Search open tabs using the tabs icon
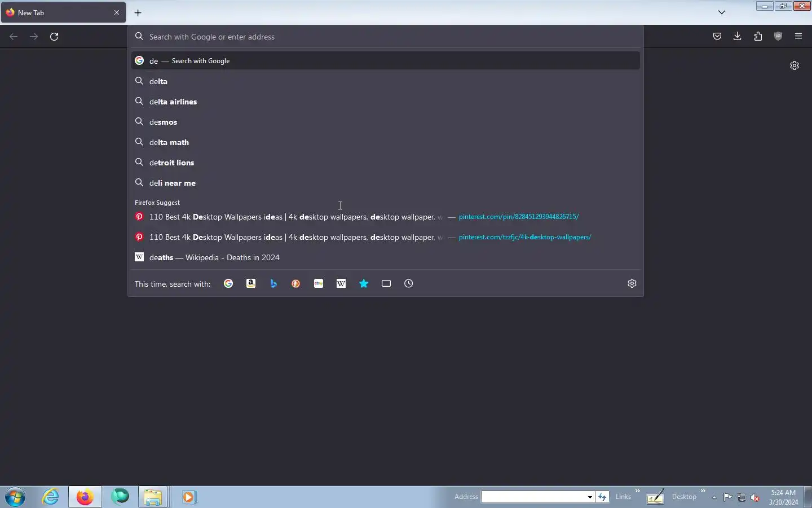Viewport: 812px width, 508px height. point(386,283)
